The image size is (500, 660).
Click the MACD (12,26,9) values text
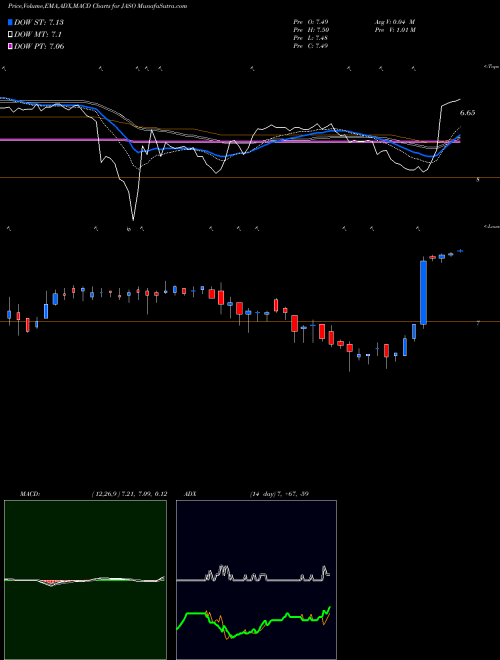click(129, 494)
